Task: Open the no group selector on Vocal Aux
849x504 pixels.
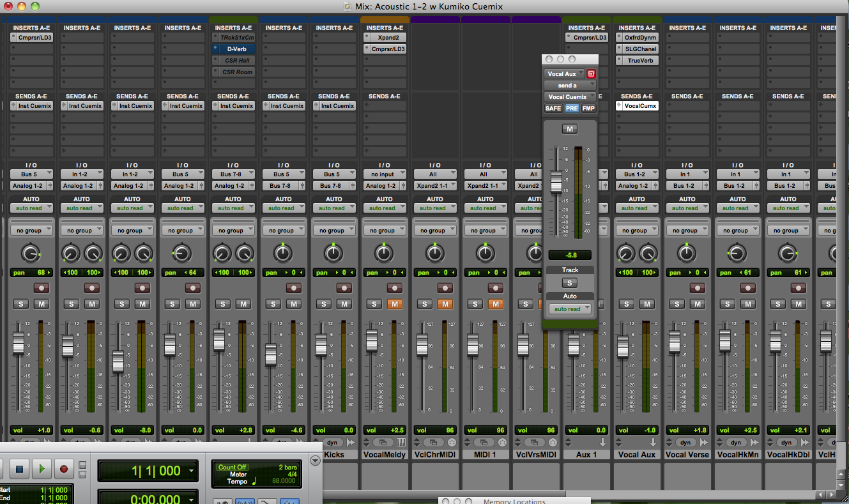Action: (x=638, y=231)
